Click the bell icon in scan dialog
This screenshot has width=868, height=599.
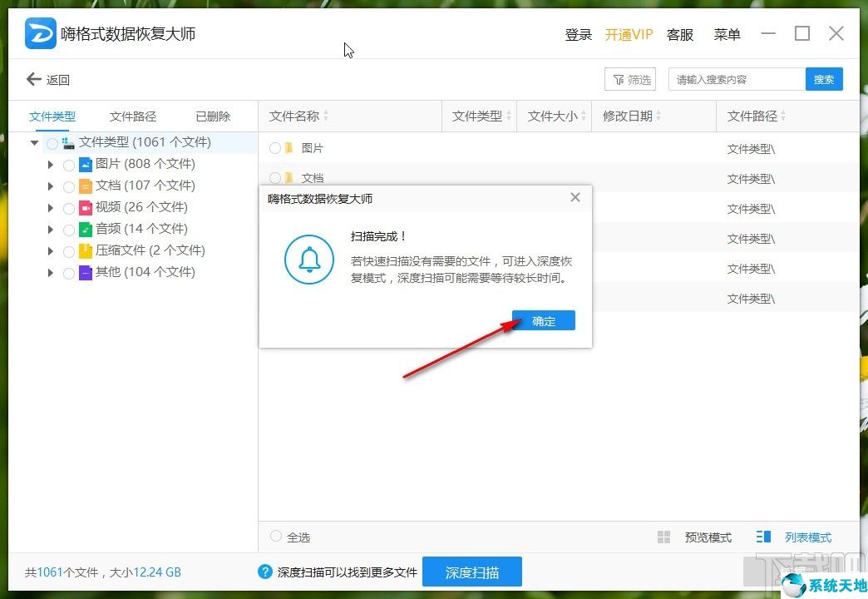click(x=308, y=260)
